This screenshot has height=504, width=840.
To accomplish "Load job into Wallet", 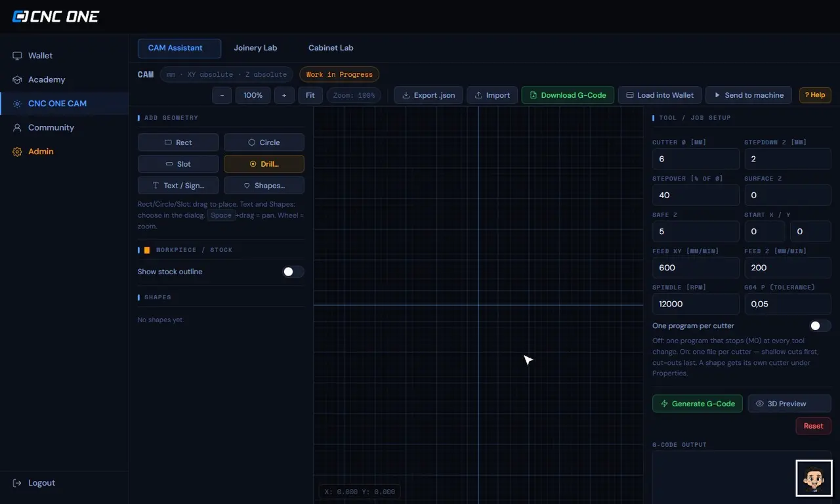I will click(660, 95).
